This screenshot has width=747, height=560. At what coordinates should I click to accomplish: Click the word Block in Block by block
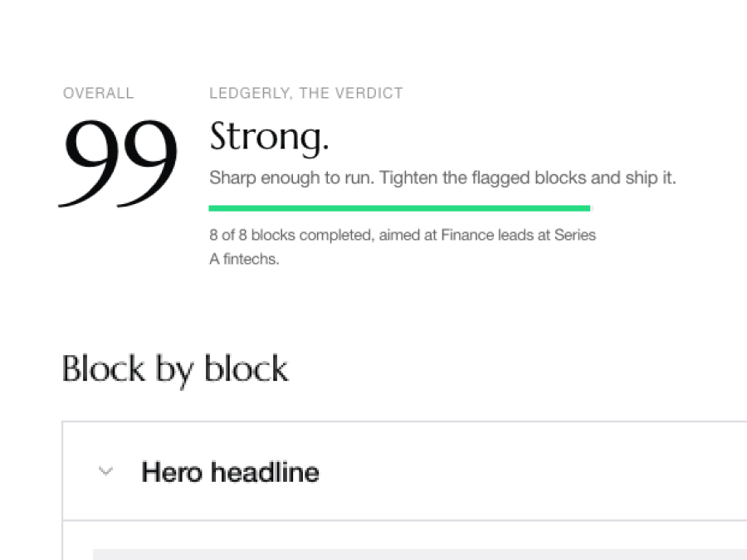point(103,368)
